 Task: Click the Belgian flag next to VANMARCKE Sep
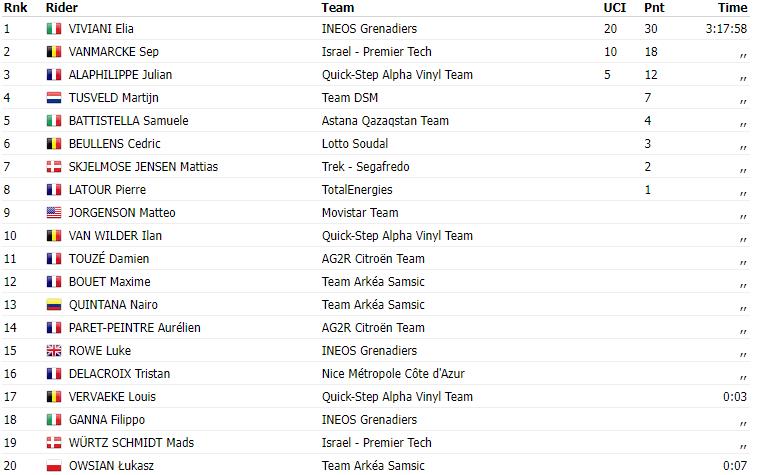pyautogui.click(x=54, y=52)
